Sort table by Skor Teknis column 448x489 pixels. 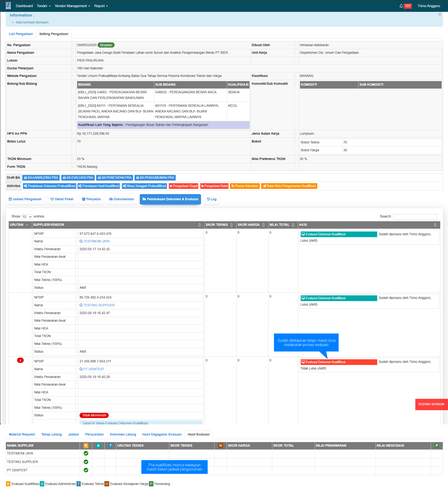[x=219, y=225]
